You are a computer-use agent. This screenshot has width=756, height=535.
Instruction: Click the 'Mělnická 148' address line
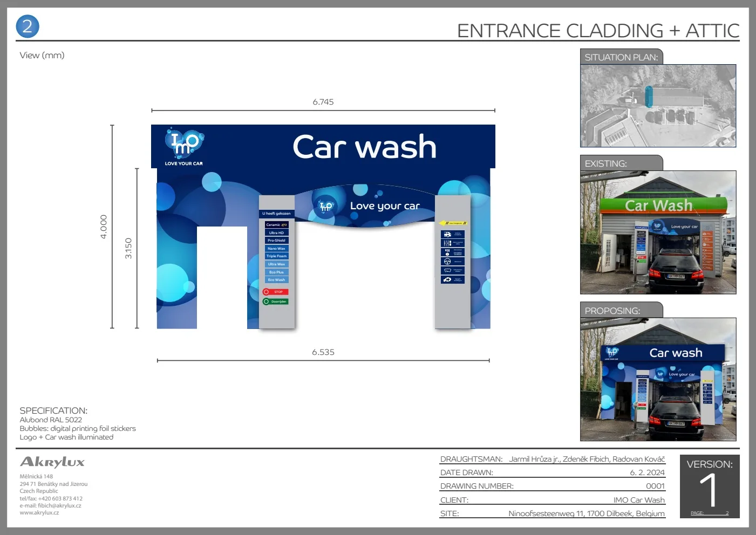[36, 476]
